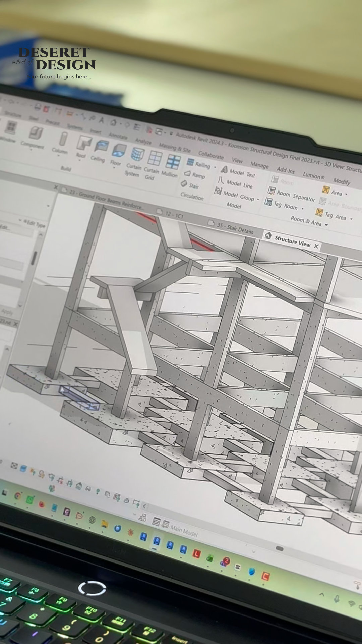Select the Curtain Grid tool
Image resolution: width=362 pixels, height=644 pixels.
coord(153,165)
